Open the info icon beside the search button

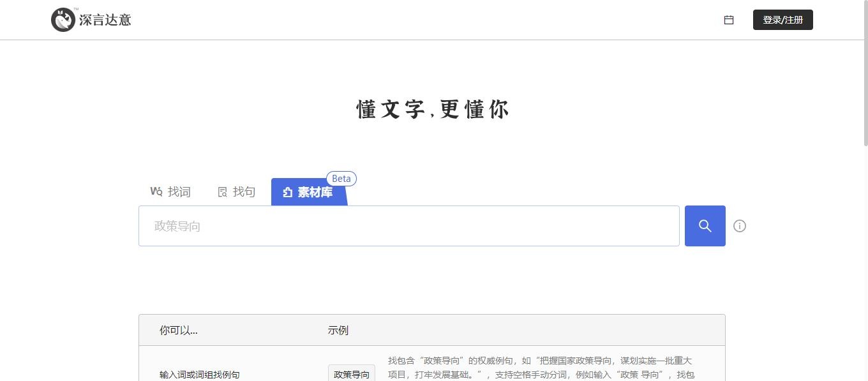click(x=740, y=226)
